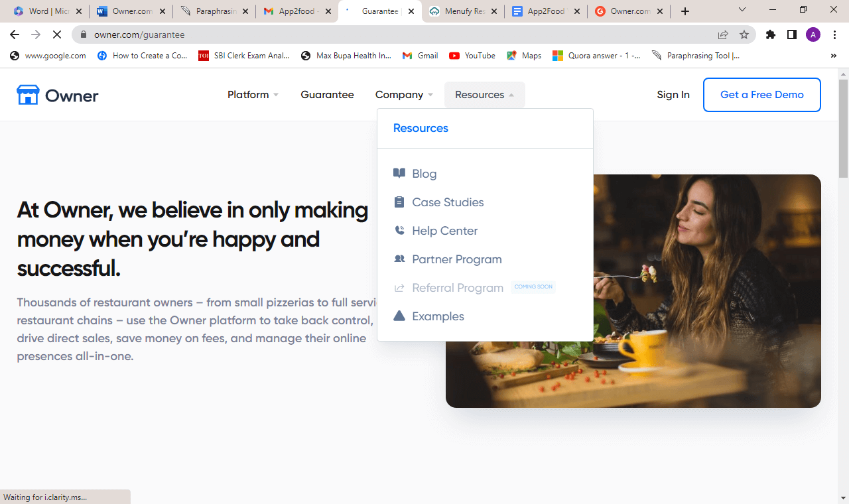Click the Case Studies document icon

pyautogui.click(x=399, y=202)
